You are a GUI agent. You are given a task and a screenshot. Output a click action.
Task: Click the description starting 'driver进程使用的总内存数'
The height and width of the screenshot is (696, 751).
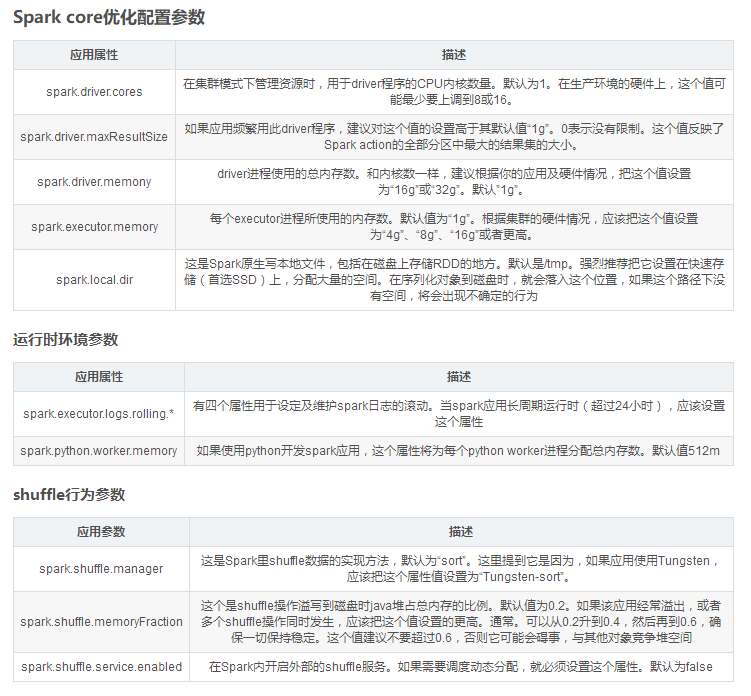454,182
